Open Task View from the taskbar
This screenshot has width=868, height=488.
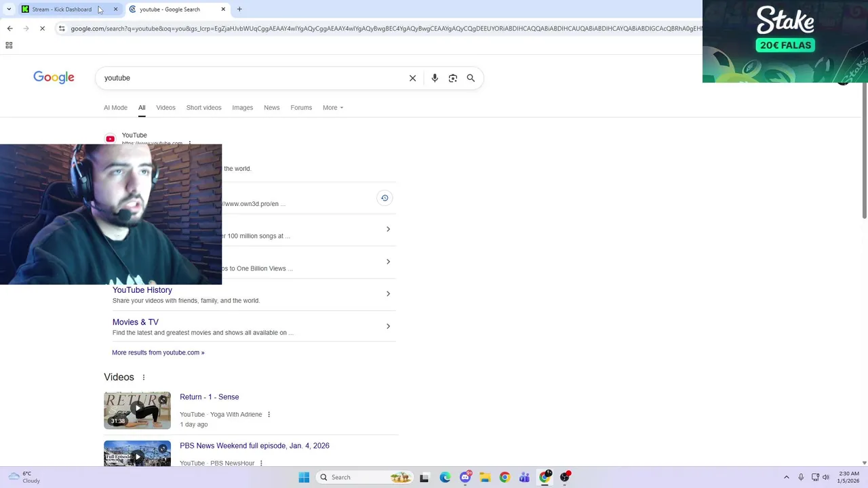[425, 477]
